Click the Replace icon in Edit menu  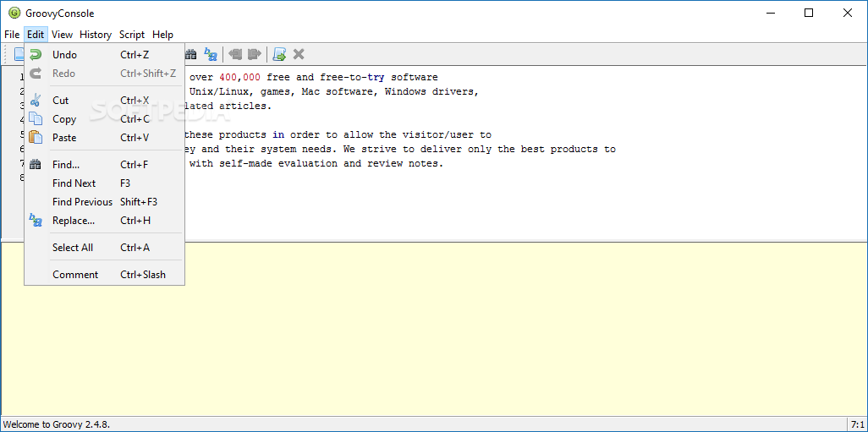(36, 220)
